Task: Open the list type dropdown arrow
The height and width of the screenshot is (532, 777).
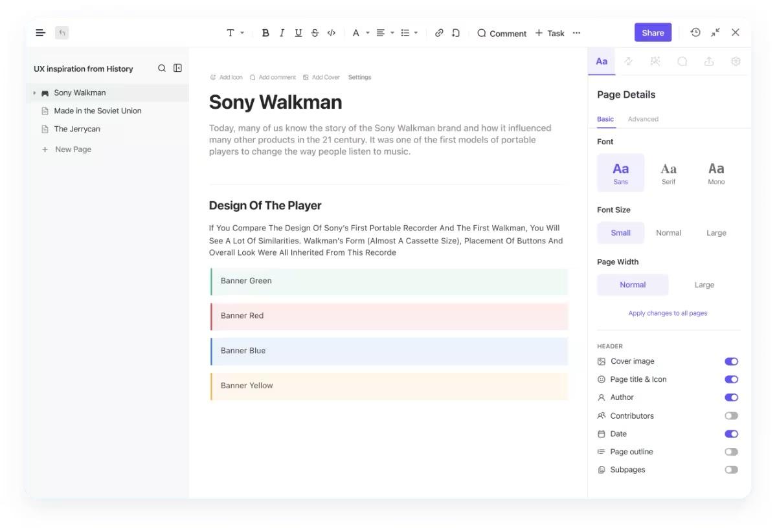Action: pyautogui.click(x=416, y=33)
